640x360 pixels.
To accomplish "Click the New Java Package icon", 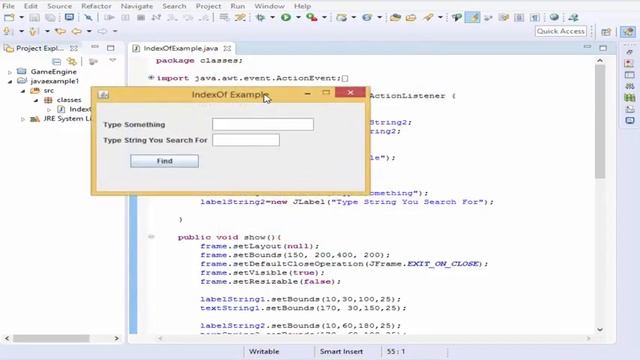I will (x=342, y=18).
